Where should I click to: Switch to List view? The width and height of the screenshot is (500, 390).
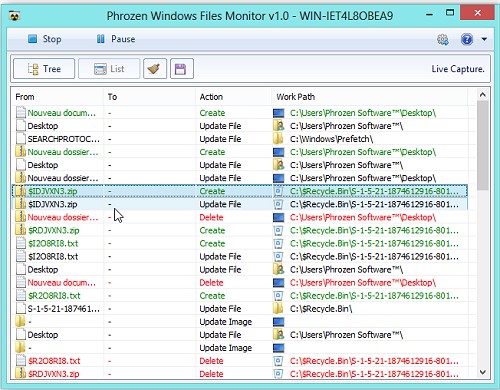pos(109,69)
